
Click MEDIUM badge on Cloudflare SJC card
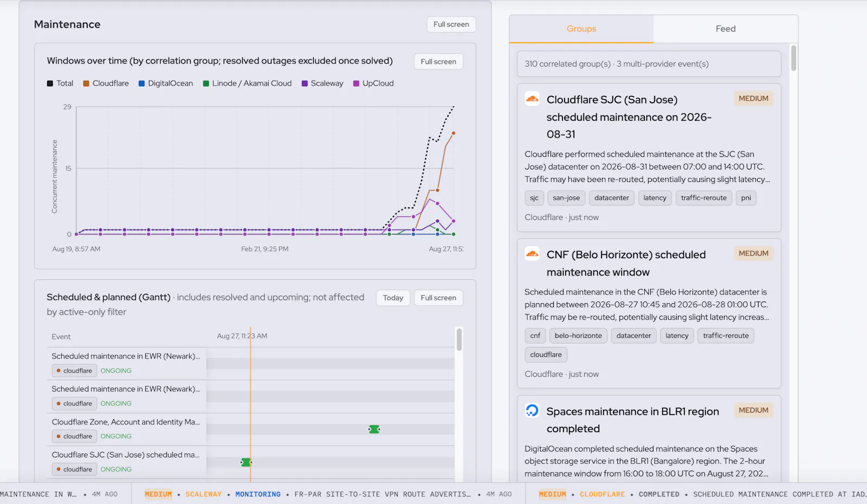753,99
